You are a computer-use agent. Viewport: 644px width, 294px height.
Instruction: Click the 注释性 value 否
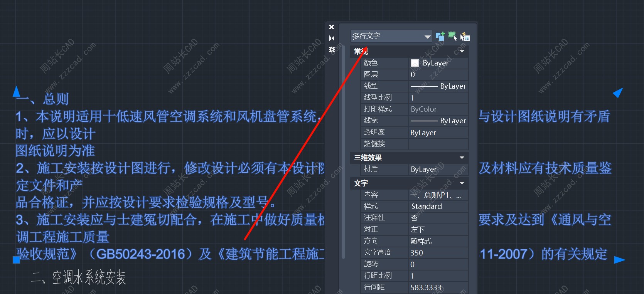click(438, 218)
